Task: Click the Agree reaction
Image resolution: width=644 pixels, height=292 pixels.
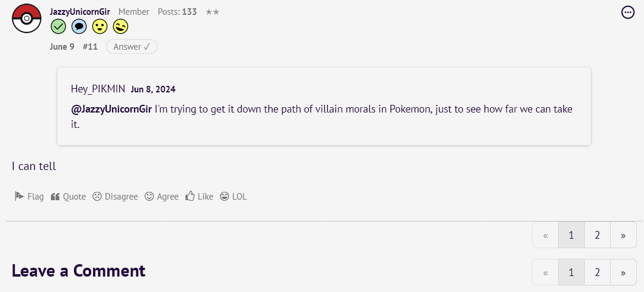Action: 161,197
